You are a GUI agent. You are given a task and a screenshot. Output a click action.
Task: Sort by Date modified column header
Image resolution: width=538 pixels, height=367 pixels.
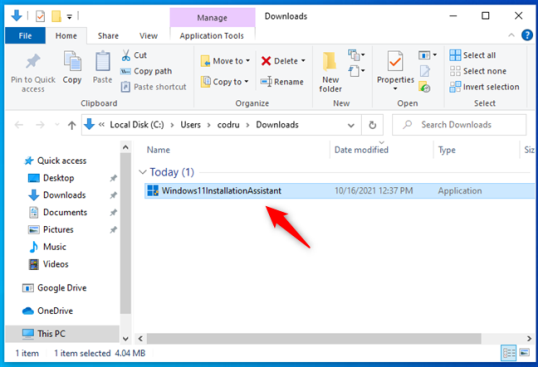361,150
